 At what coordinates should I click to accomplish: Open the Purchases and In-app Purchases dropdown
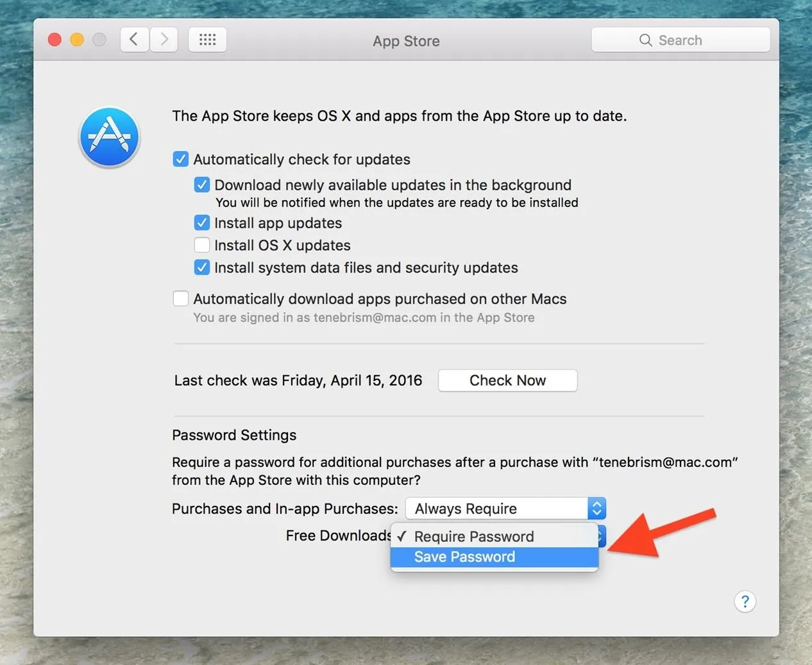pyautogui.click(x=505, y=509)
